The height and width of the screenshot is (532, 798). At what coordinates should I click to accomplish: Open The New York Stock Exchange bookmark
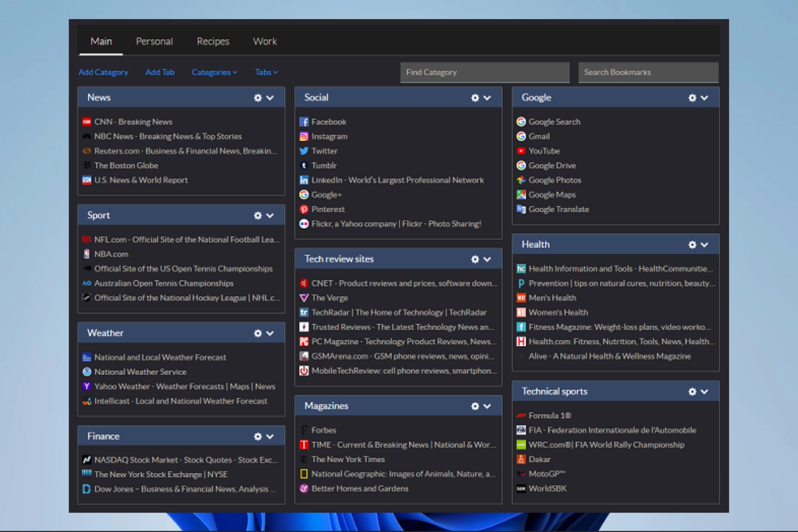161,474
